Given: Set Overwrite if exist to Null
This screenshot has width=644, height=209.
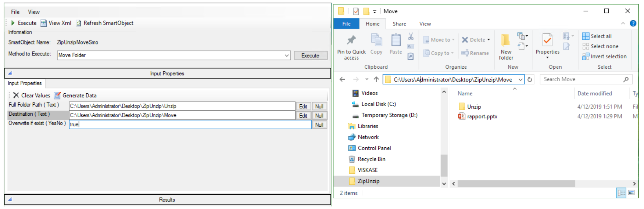Looking at the screenshot, I should click(319, 125).
